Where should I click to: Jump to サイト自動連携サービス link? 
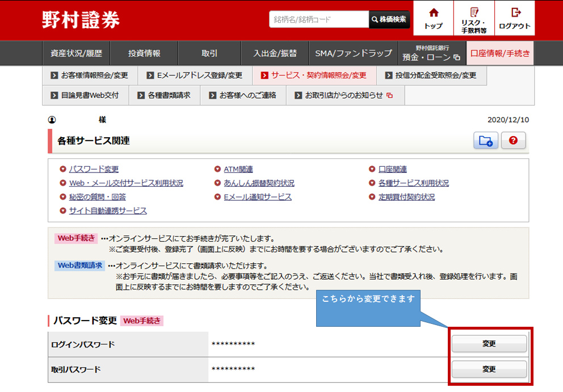108,210
